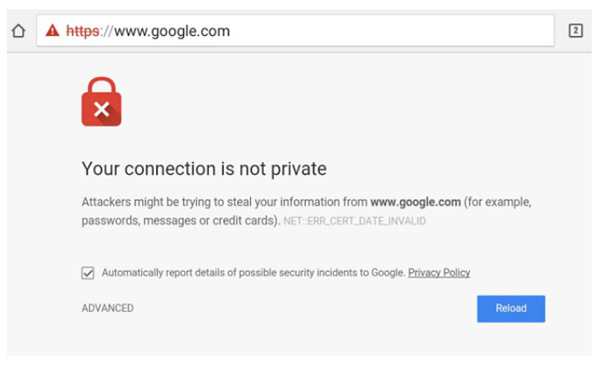
Task: Reload the page with the blue button
Action: pos(511,308)
